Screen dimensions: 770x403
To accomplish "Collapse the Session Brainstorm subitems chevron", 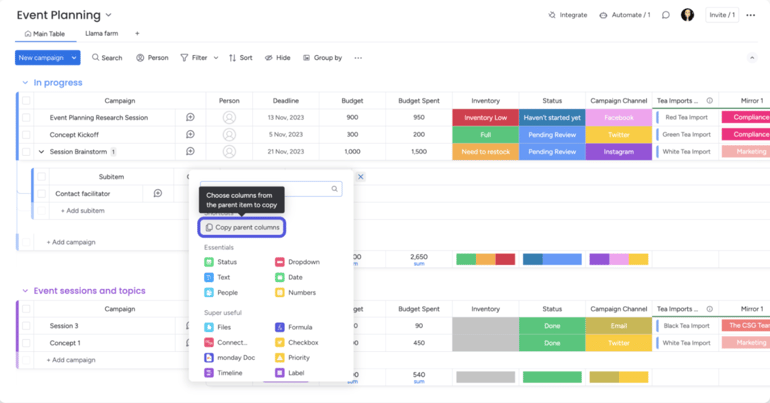I will pyautogui.click(x=41, y=152).
